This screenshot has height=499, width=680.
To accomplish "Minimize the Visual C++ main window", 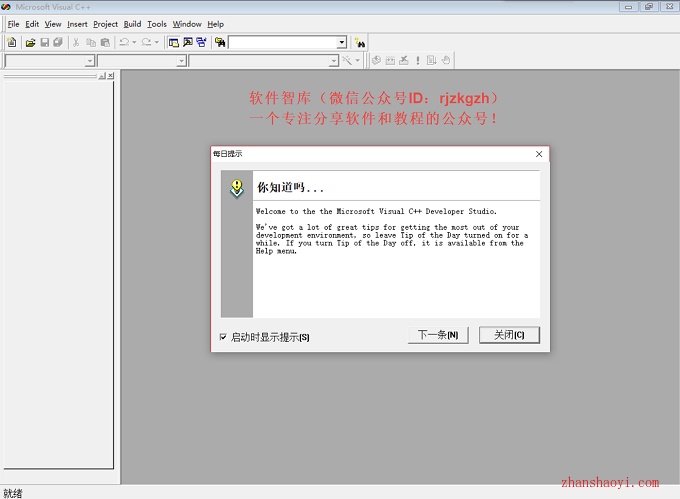I will [x=628, y=7].
